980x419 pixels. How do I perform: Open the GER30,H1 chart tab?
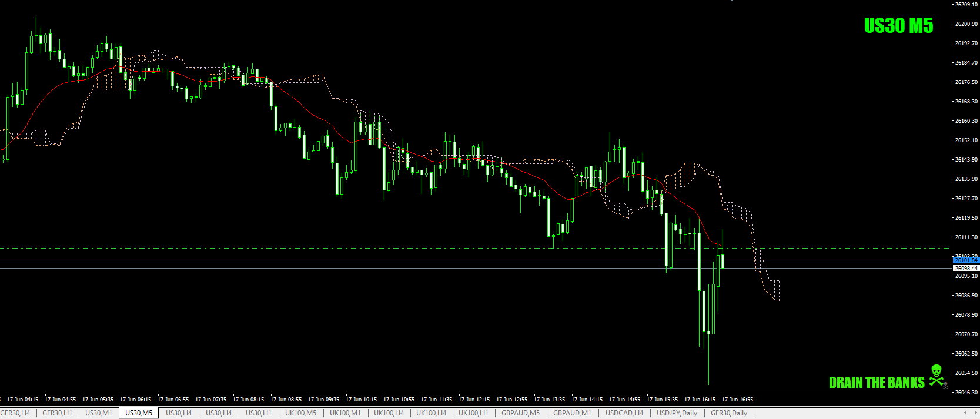pyautogui.click(x=57, y=413)
